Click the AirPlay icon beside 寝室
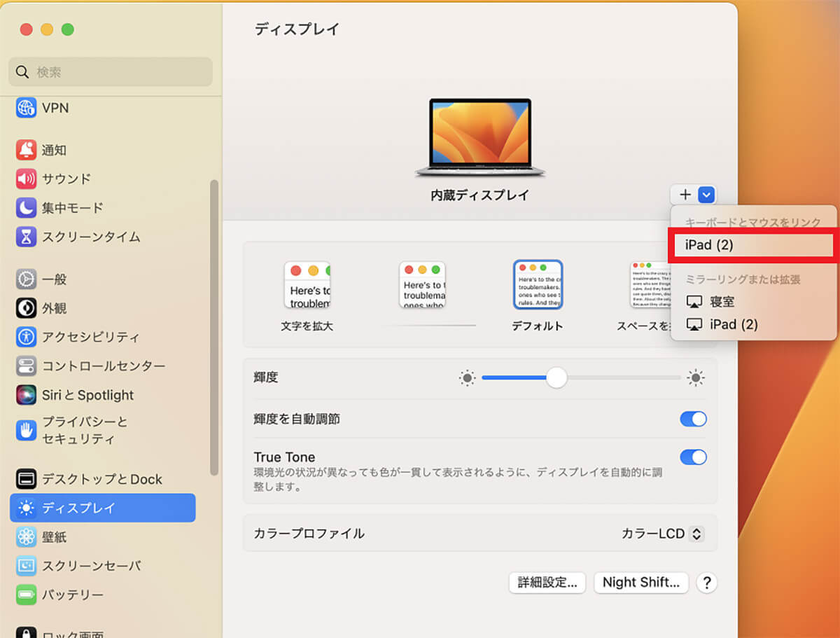 coord(694,302)
